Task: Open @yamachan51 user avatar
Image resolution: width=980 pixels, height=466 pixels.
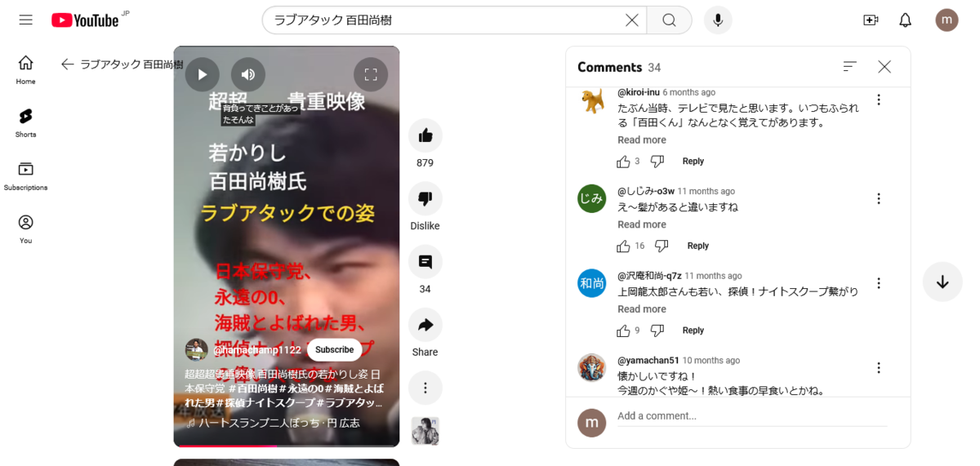Action: (592, 368)
